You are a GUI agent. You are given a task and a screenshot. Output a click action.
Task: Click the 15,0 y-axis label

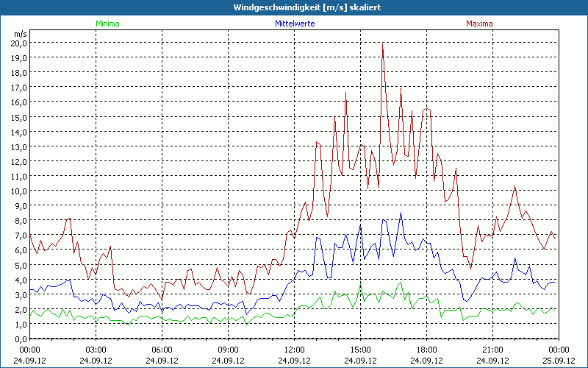[18, 117]
